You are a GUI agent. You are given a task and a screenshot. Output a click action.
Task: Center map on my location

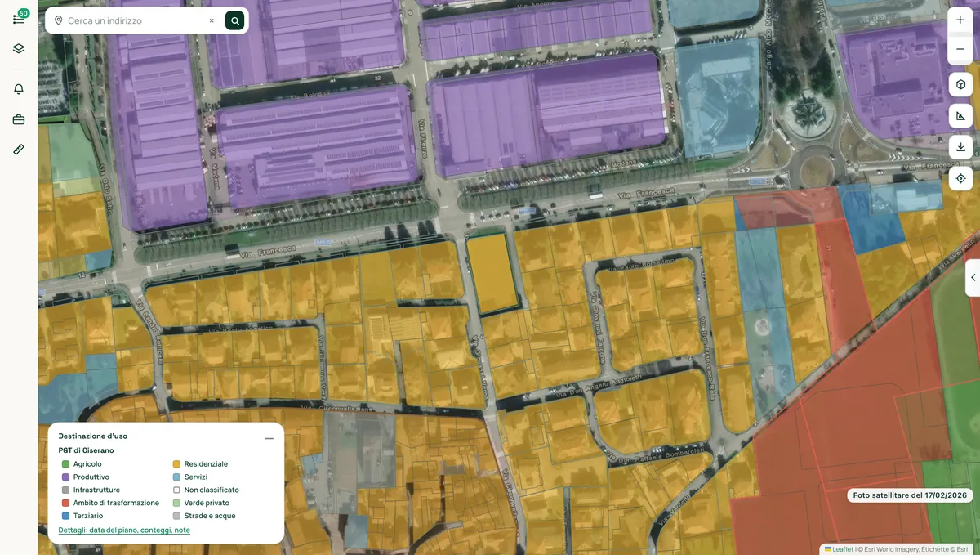[960, 178]
